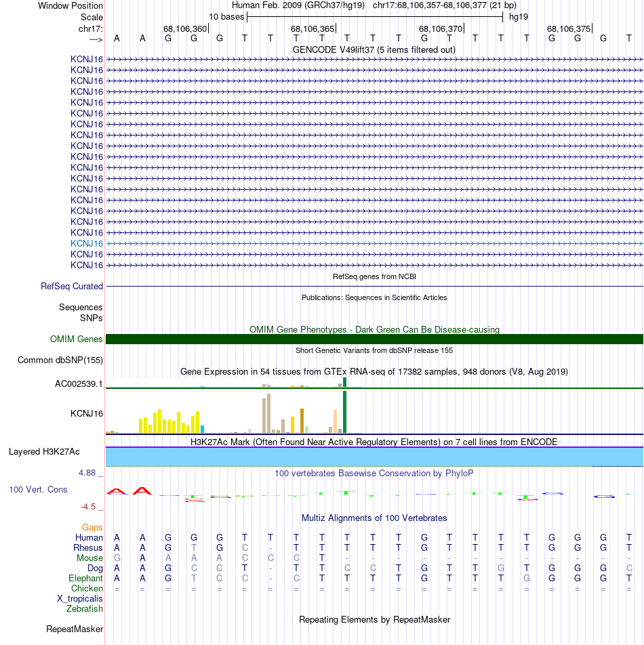Select the Rhesus alignment row label
Screen dimensions: 644x645
pyautogui.click(x=87, y=548)
